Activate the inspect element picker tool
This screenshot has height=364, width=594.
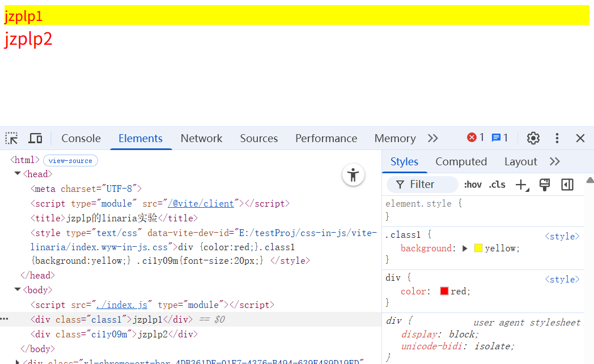(11, 138)
